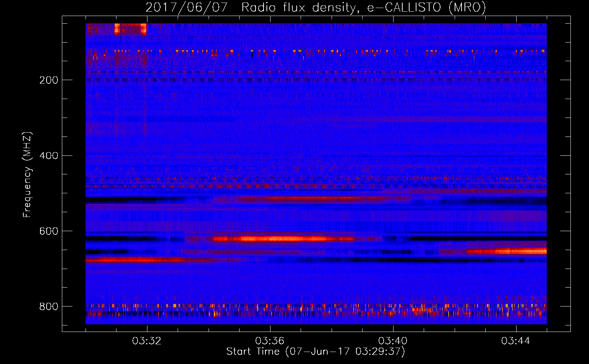Click the 'Frequency (MHZ)' axis title
The image size is (589, 364).
[x=27, y=175]
